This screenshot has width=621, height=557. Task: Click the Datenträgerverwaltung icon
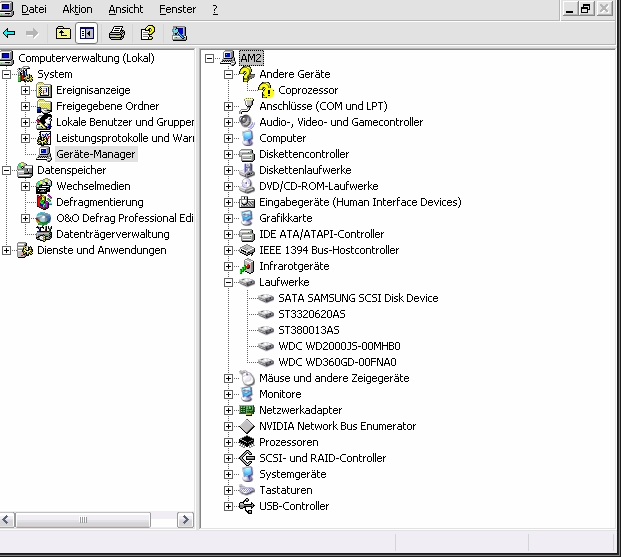coord(44,234)
